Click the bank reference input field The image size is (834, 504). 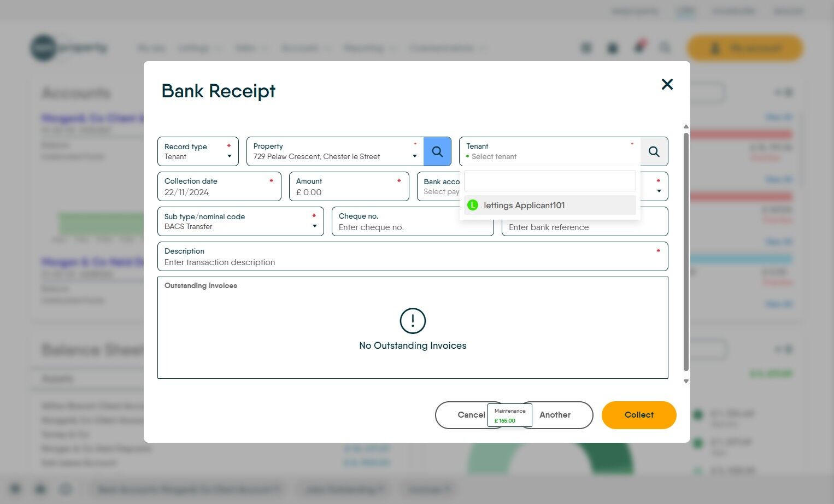585,227
